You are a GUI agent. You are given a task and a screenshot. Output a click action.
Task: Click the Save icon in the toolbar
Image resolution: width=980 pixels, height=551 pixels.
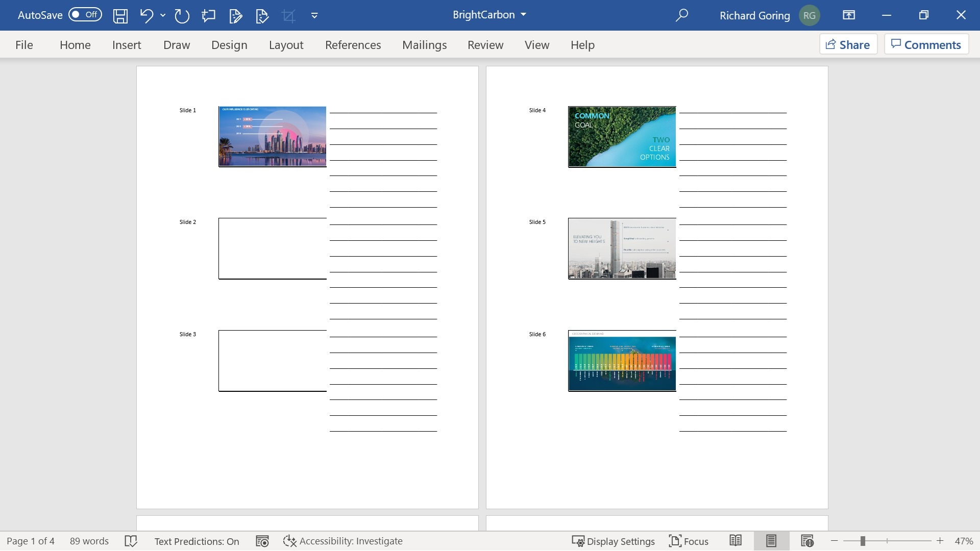120,15
